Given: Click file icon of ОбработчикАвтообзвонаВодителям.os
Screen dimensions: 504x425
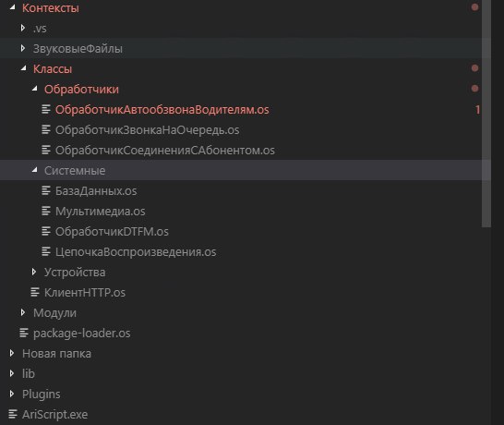Looking at the screenshot, I should point(46,109).
